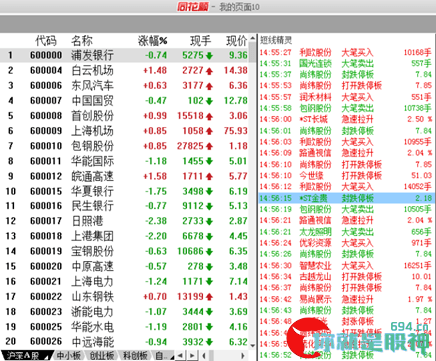Expand the truncated 自.. tab dropdown
The image size is (436, 361).
tap(164, 355)
